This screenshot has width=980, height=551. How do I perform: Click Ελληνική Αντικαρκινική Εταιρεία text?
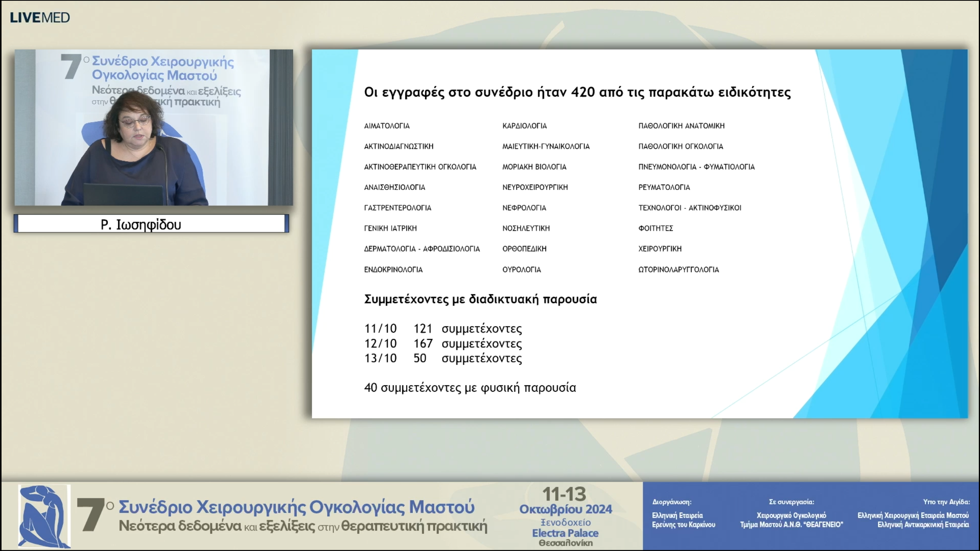click(923, 525)
